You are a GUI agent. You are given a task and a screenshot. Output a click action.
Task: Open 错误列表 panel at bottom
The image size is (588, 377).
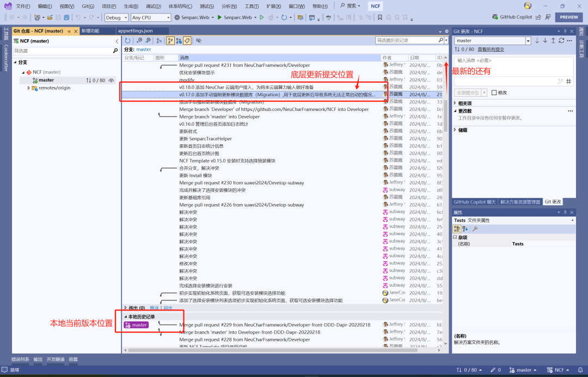tap(20, 359)
